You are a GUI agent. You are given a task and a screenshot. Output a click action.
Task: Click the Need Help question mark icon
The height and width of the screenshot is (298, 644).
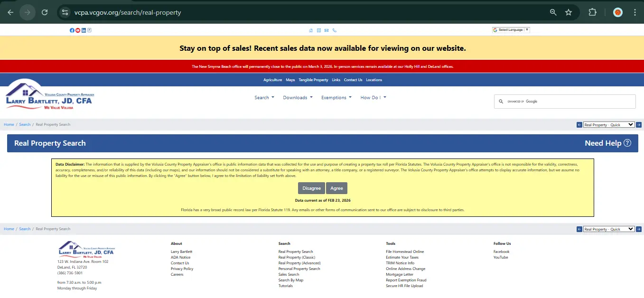pos(627,143)
